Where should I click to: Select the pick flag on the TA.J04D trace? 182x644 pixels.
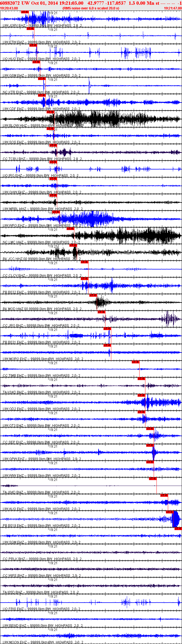(x=153, y=479)
